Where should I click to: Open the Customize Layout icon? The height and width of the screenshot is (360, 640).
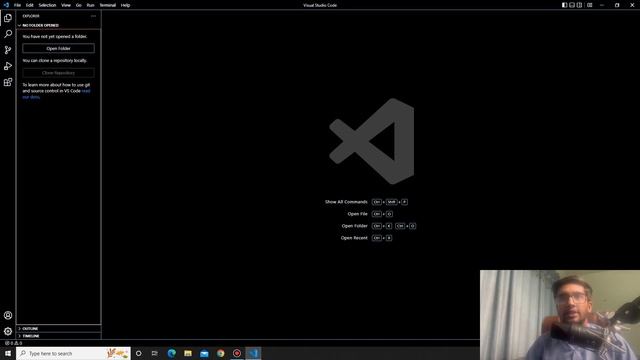click(x=589, y=5)
